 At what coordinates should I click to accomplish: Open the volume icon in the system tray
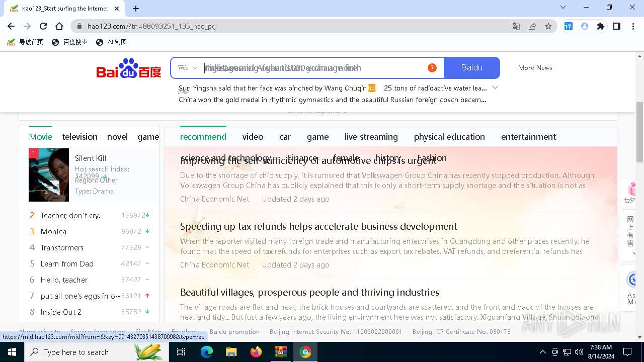[579, 352]
